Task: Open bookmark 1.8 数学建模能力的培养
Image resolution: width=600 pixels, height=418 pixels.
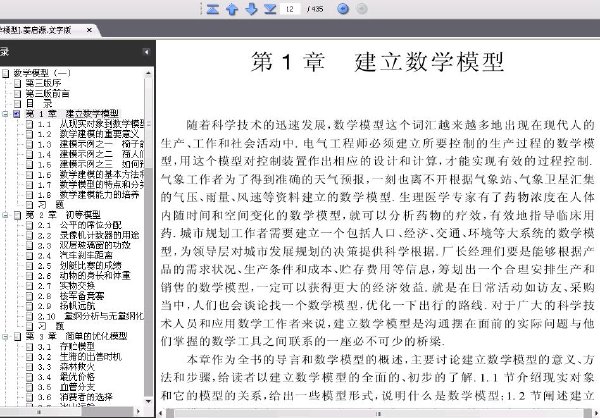Action: coord(88,195)
